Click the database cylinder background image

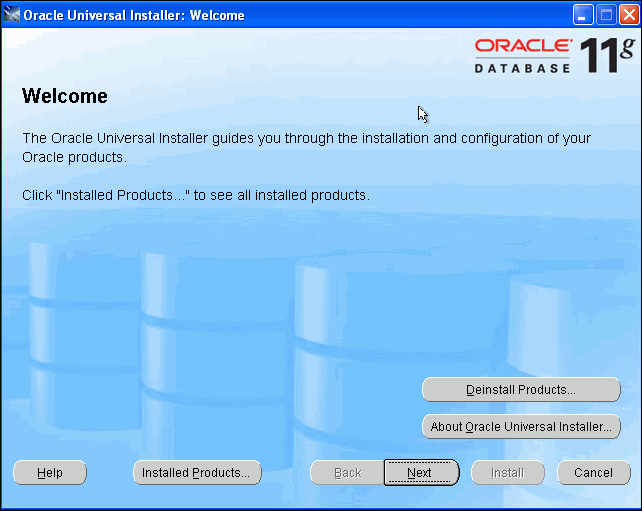point(340,330)
